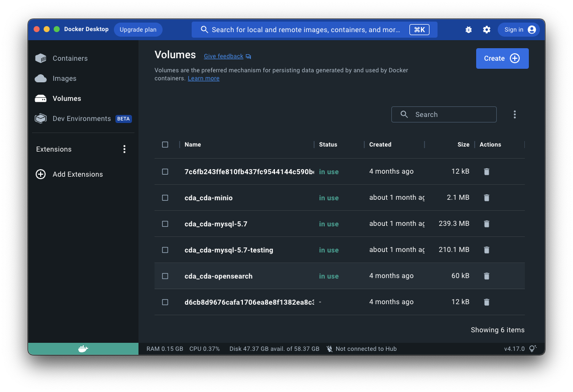Select checkbox for cda_cda-opensearch row
The image size is (573, 392).
coord(165,276)
